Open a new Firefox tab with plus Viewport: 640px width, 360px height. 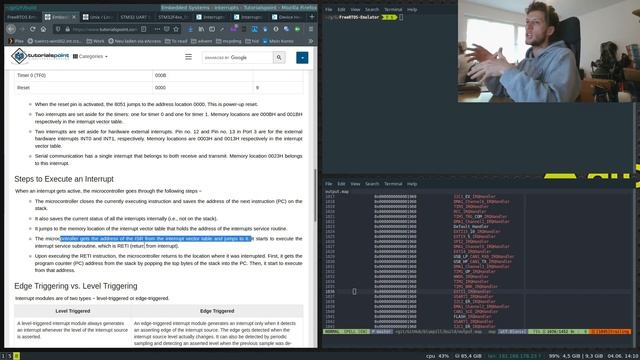coord(312,17)
